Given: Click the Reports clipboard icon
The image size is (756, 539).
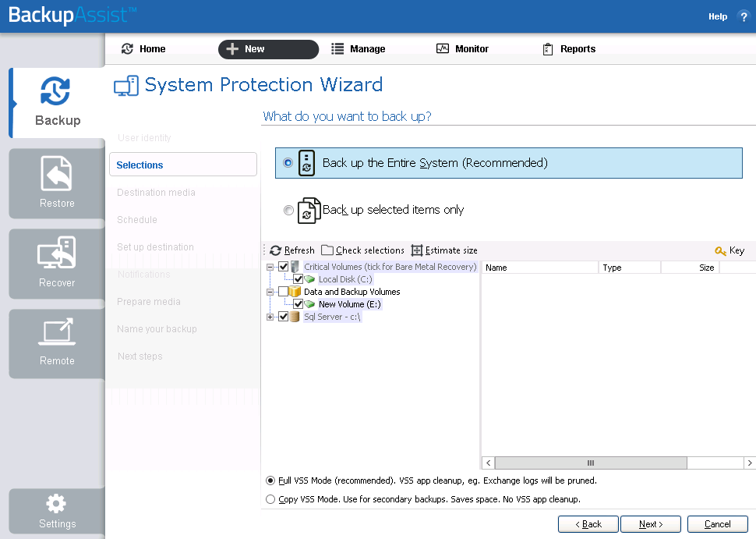Looking at the screenshot, I should [548, 48].
